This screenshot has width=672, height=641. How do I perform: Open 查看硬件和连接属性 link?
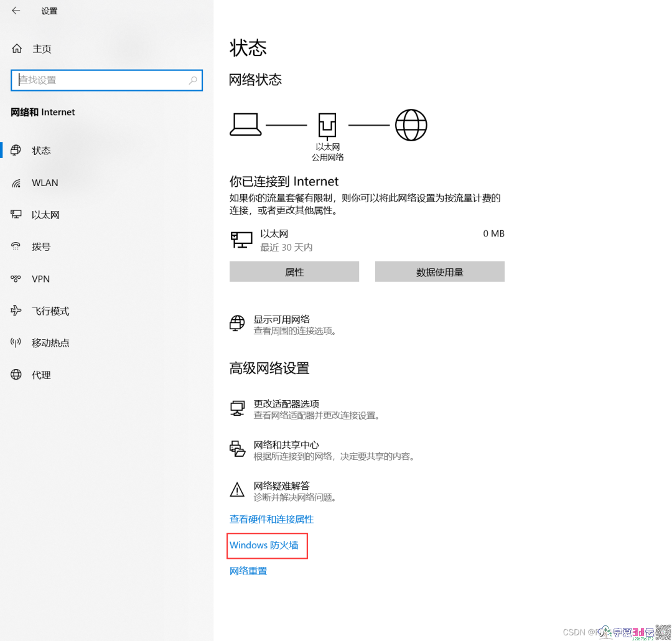(271, 519)
